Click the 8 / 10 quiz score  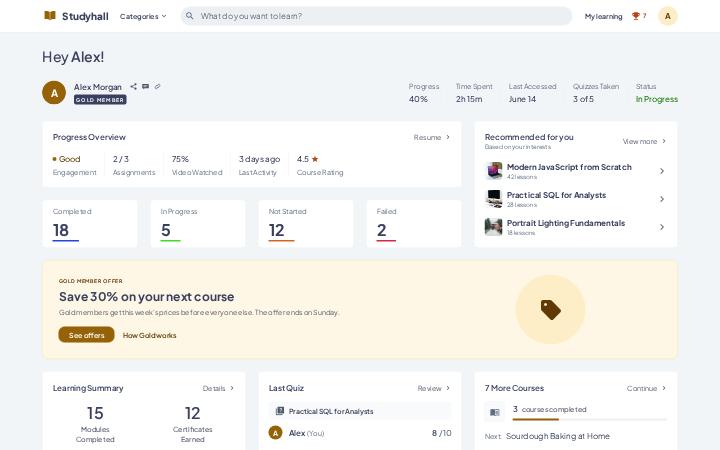[x=441, y=433]
